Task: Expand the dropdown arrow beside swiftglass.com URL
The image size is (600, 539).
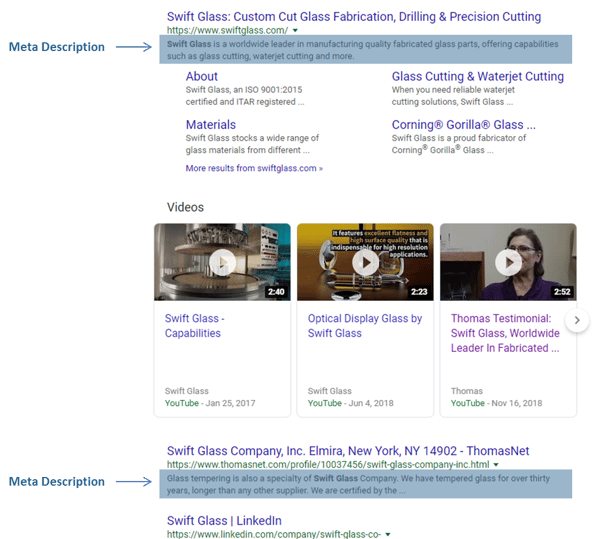Action: tap(295, 30)
